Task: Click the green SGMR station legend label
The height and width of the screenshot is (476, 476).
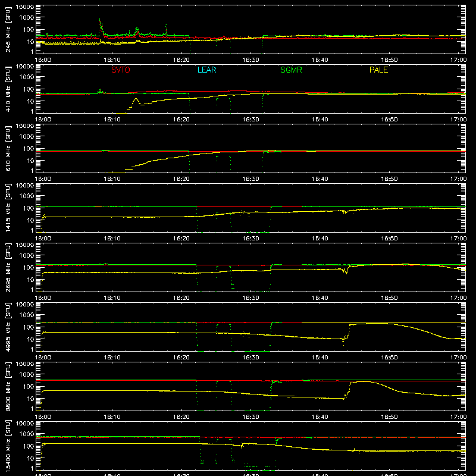Action: pyautogui.click(x=291, y=70)
